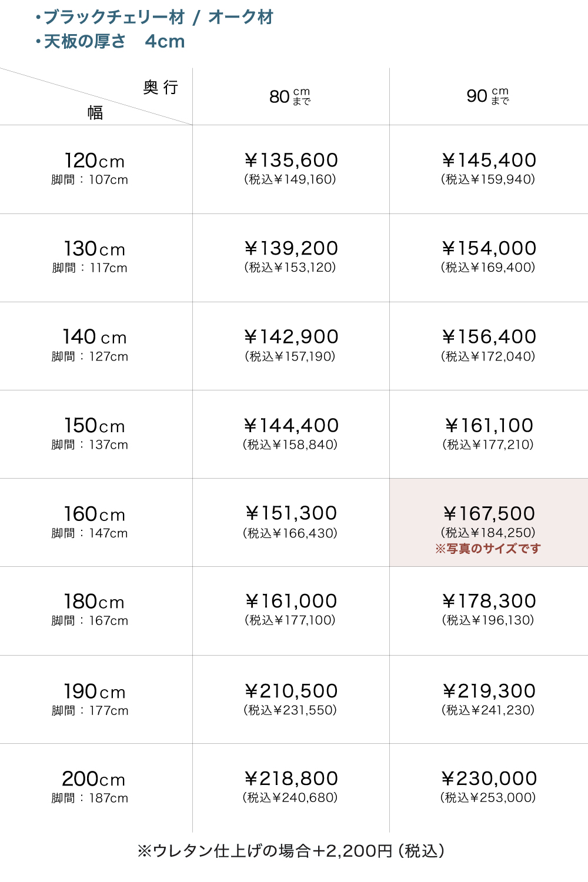Click the 150cm width row label

[94, 426]
